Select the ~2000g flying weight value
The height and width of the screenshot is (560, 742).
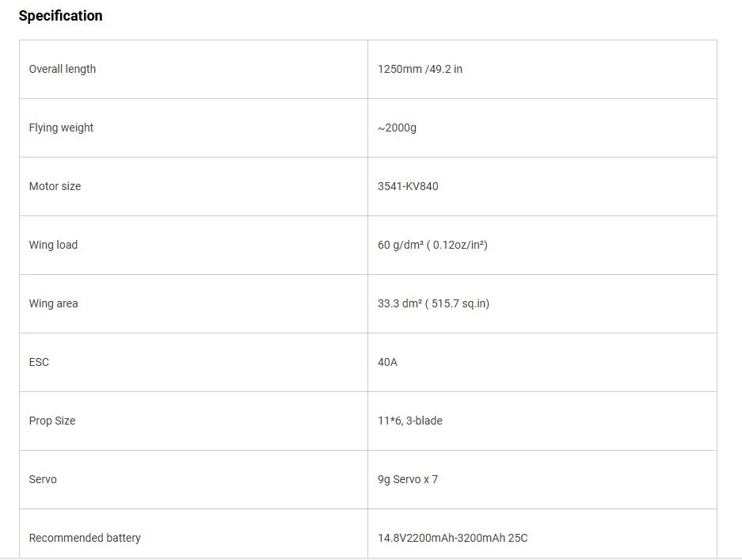(x=397, y=128)
